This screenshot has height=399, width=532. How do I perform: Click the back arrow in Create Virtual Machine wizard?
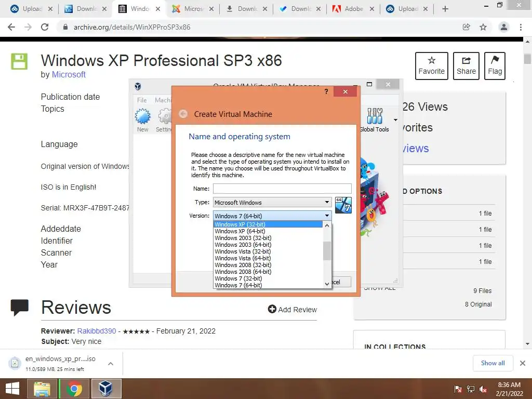(183, 114)
